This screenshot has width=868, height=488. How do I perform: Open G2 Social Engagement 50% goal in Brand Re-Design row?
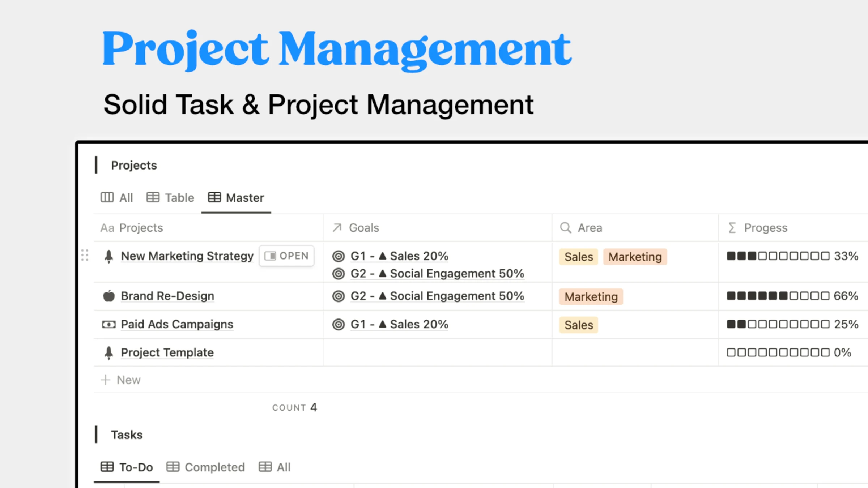click(437, 296)
